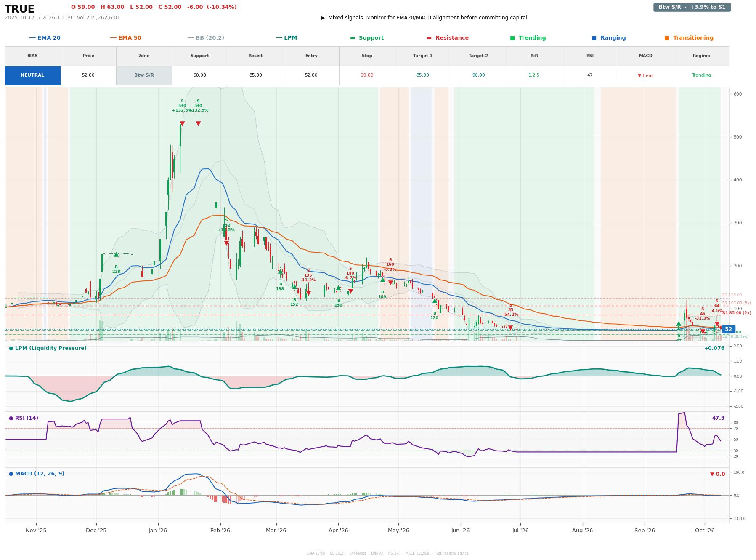Click the Trending legend entry
Viewport: 756px width, 560px height.
point(528,38)
